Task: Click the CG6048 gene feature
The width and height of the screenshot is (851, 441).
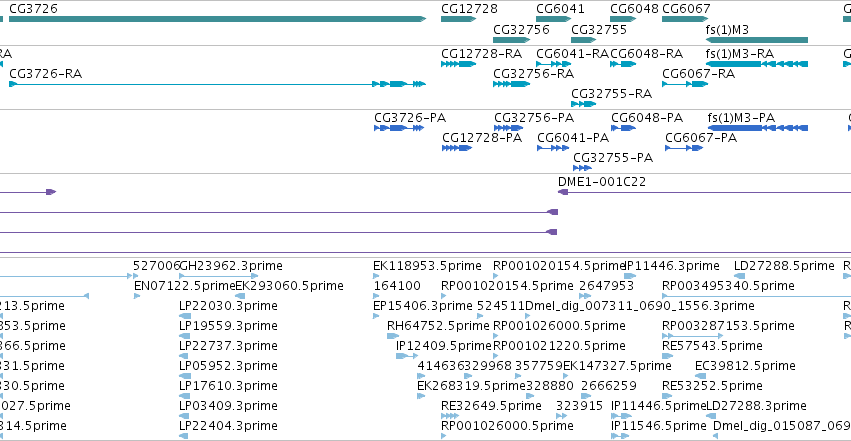Action: (x=623, y=19)
